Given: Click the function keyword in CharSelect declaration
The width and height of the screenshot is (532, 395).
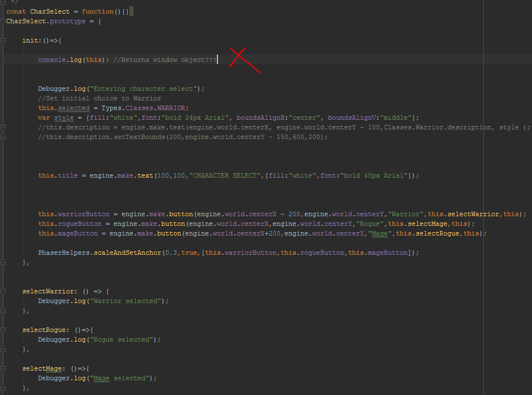Looking at the screenshot, I should click(x=98, y=11).
